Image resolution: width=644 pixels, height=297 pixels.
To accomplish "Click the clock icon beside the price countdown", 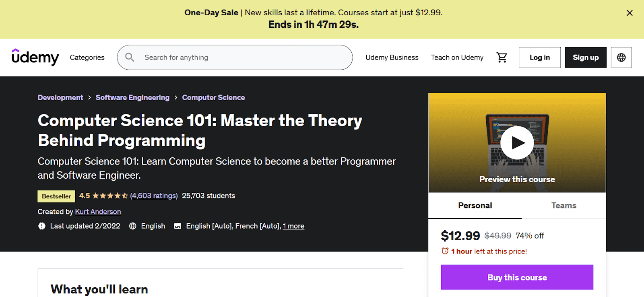I will tap(444, 251).
